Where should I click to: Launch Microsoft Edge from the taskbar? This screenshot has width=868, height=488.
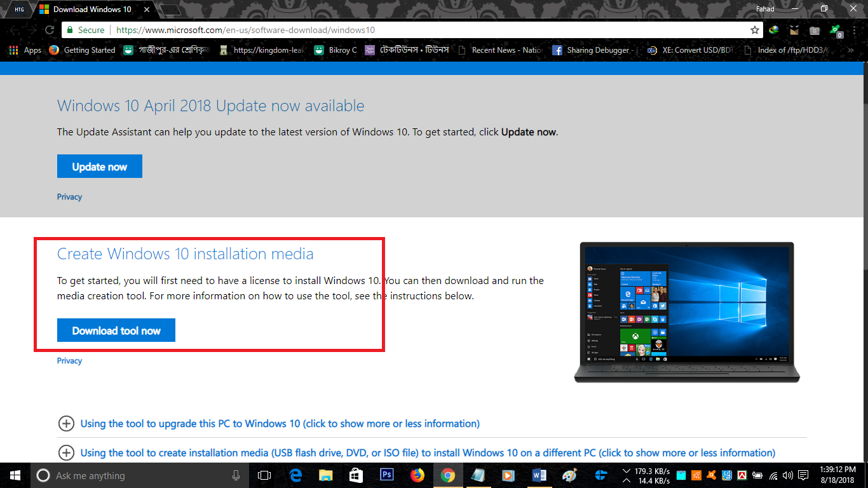[x=295, y=475]
